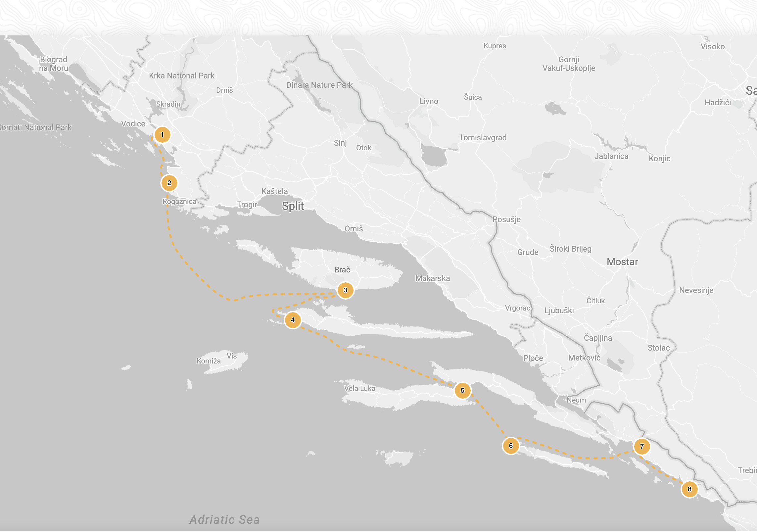Click the Adriatic Sea label
The image size is (757, 532).
point(225,520)
